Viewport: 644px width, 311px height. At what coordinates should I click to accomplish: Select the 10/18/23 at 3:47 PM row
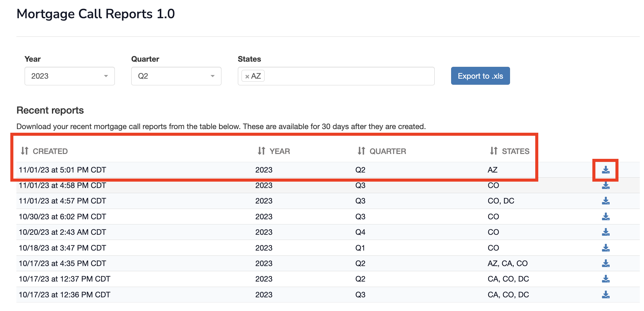[62, 248]
